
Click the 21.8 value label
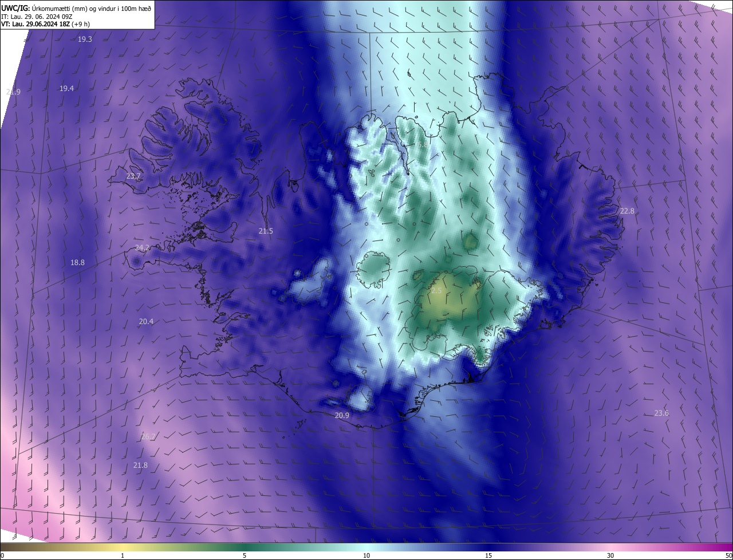pos(140,466)
